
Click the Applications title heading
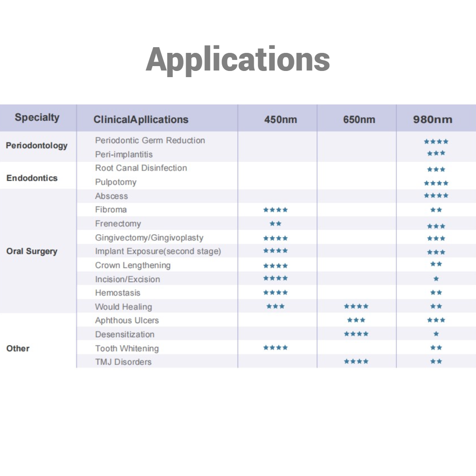(x=238, y=59)
